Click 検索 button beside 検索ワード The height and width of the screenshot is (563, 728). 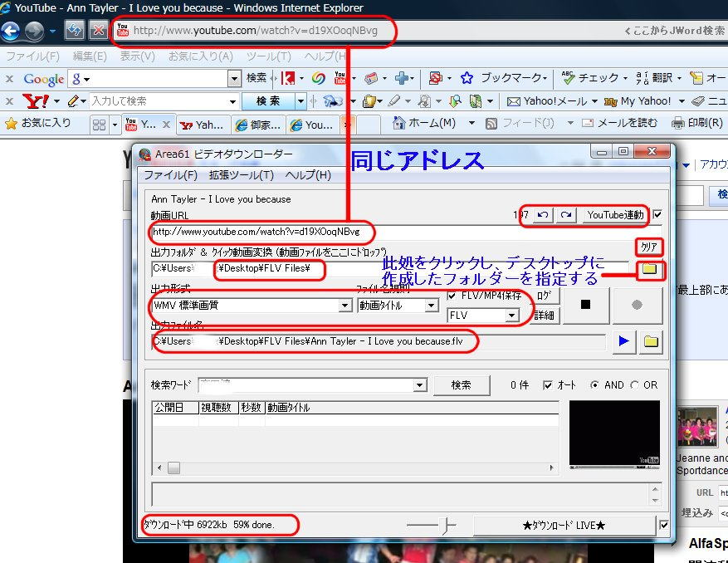point(461,385)
